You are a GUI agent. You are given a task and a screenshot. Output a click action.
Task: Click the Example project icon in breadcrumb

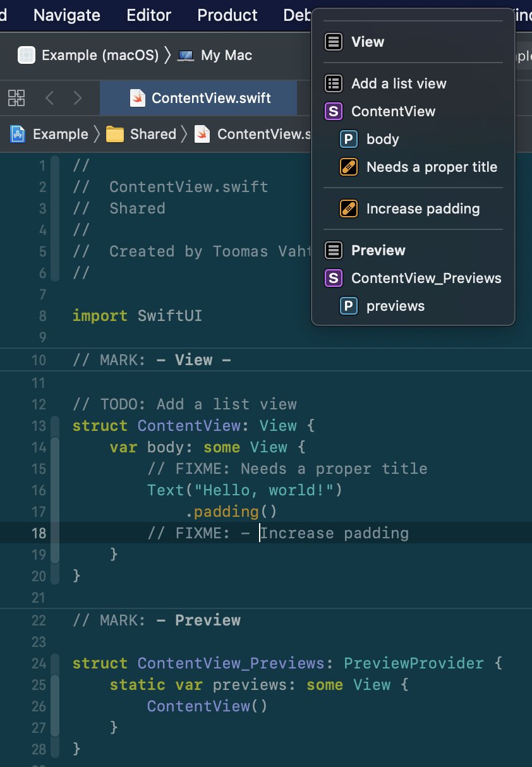[18, 134]
